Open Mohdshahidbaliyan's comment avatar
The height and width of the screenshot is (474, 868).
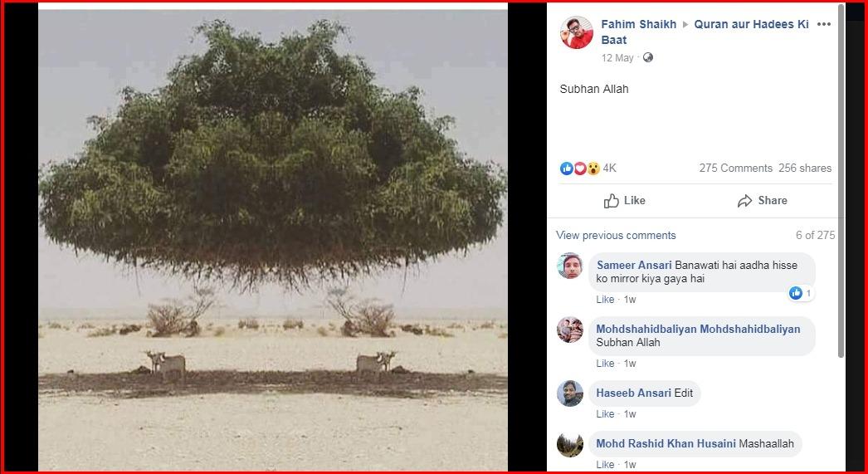pos(569,330)
